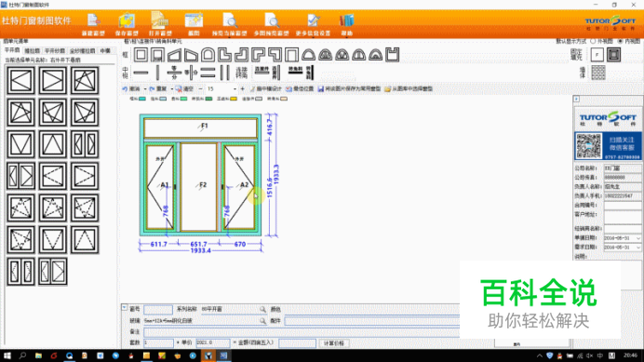Image resolution: width=644 pixels, height=362 pixels.
Task: Expand the 单据日期 date dropdown
Action: pos(637,238)
